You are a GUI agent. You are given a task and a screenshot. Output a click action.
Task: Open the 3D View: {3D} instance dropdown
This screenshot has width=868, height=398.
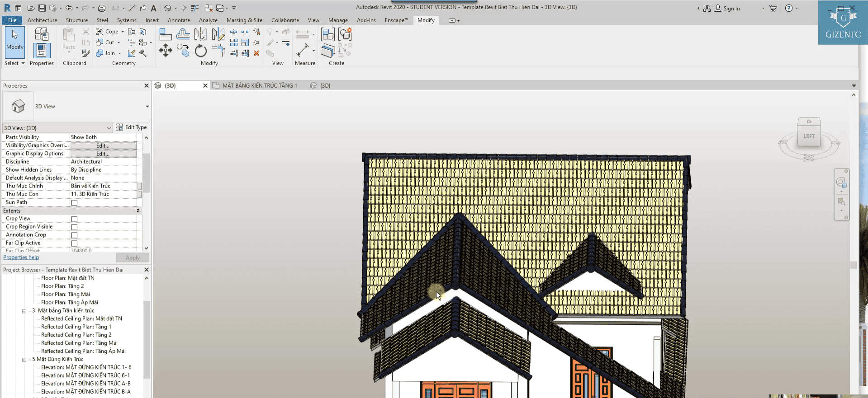click(x=57, y=128)
